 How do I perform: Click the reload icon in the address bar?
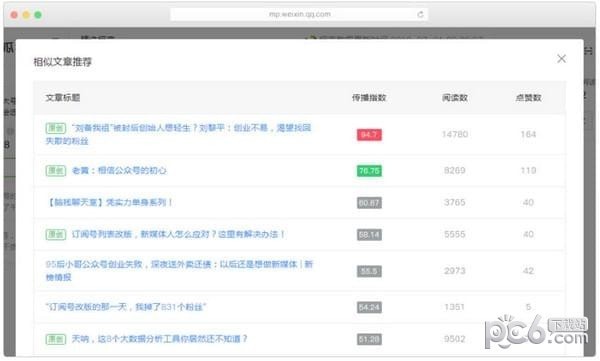(420, 15)
